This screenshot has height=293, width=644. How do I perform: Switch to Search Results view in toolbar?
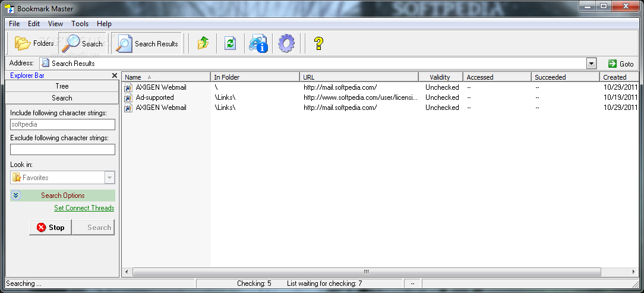click(147, 43)
